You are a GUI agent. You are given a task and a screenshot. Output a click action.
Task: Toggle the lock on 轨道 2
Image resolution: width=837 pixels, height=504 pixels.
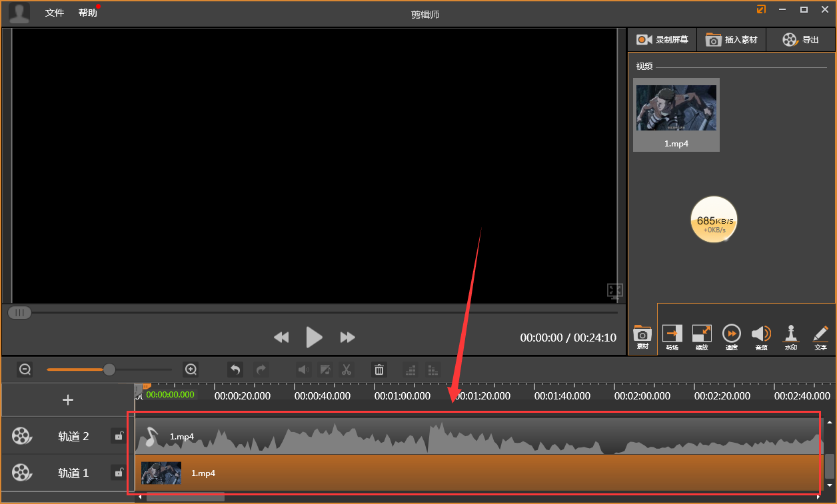119,436
